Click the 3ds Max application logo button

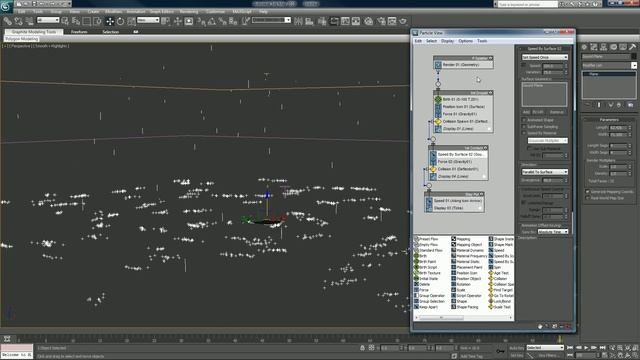(x=6, y=6)
